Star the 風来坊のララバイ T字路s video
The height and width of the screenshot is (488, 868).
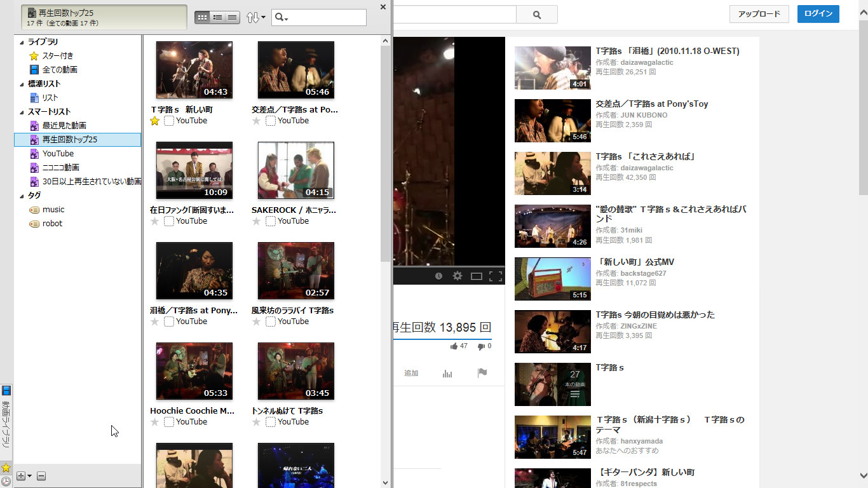pos(257,322)
